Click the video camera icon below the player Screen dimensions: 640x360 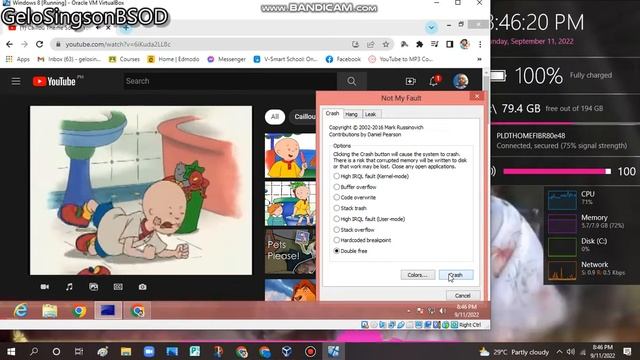point(45,287)
